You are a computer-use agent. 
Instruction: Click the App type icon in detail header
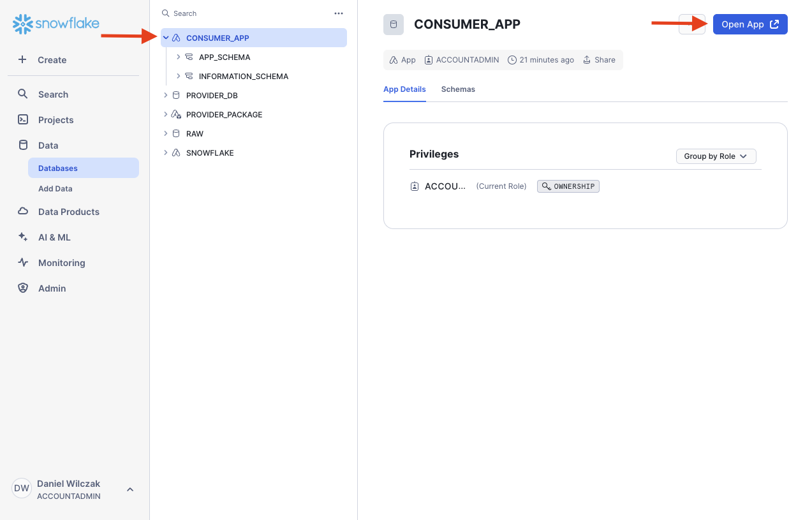coord(394,60)
